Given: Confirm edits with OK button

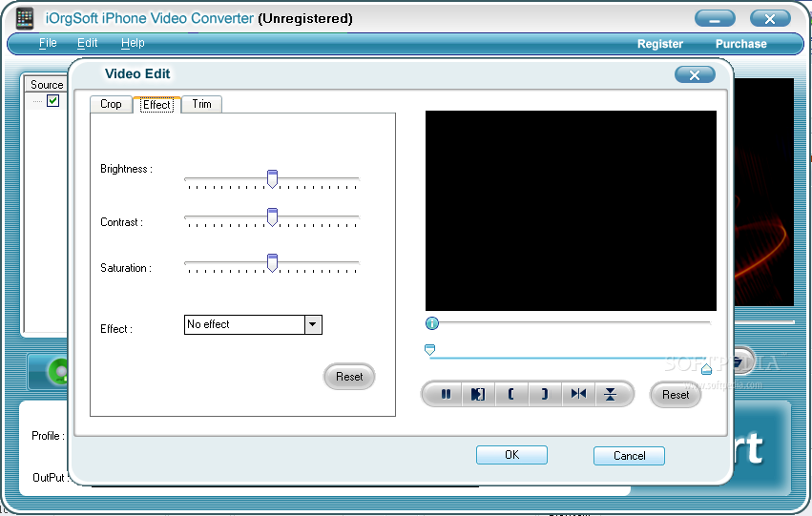Looking at the screenshot, I should tap(511, 455).
